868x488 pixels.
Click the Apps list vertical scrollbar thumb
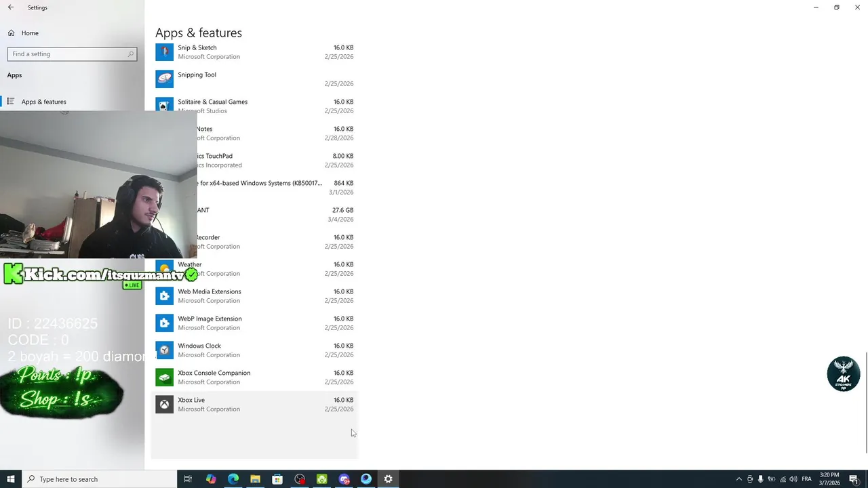(x=866, y=403)
